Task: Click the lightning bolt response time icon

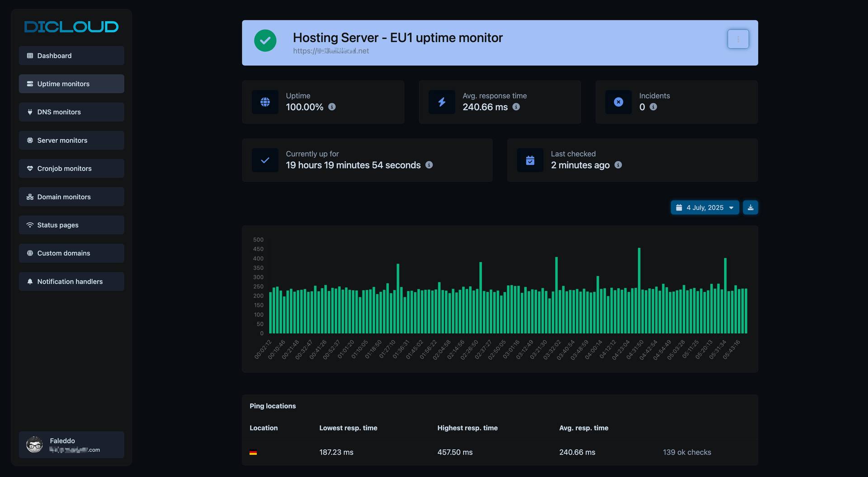Action: [442, 102]
